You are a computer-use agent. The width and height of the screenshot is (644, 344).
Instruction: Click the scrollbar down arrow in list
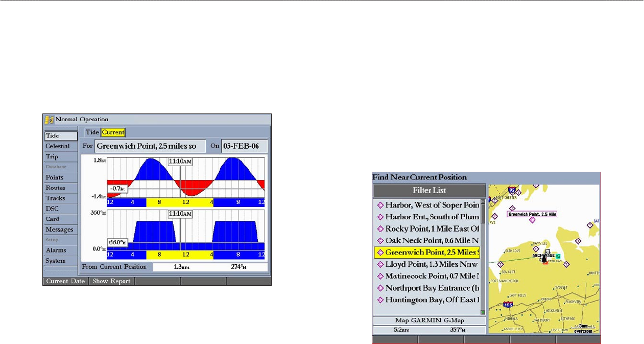(x=483, y=312)
